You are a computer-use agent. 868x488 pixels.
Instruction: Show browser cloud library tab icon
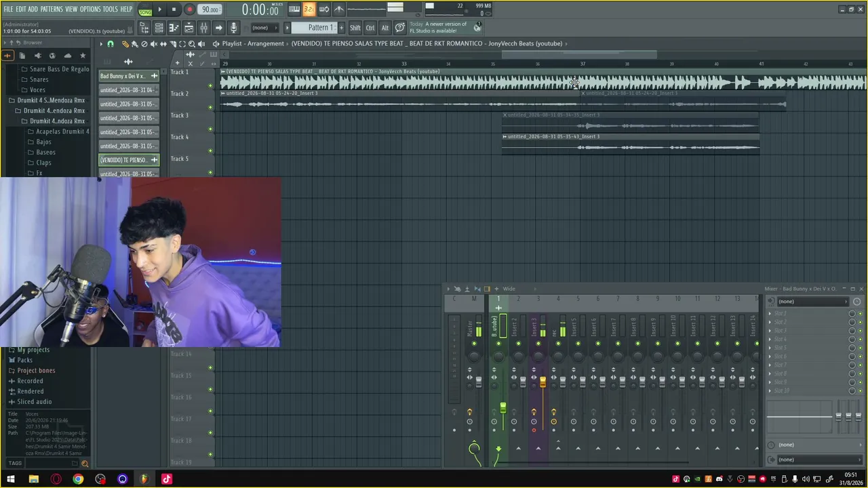[67, 56]
